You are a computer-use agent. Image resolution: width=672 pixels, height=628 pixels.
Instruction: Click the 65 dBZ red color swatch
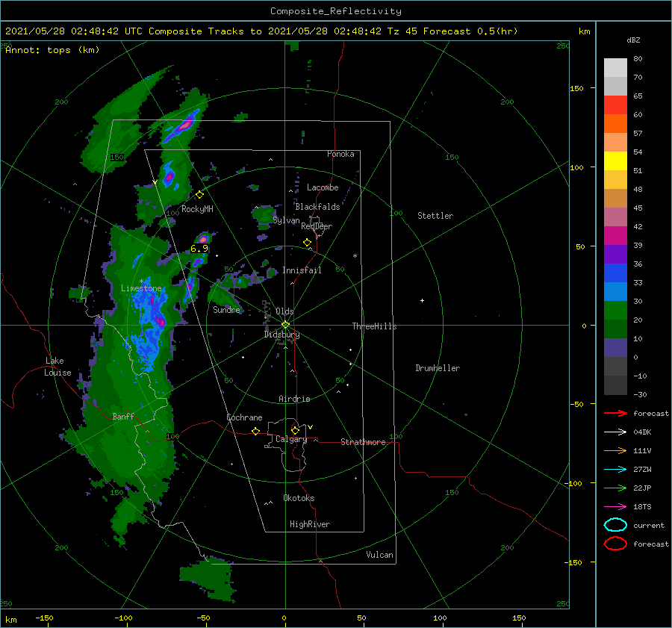coord(615,105)
